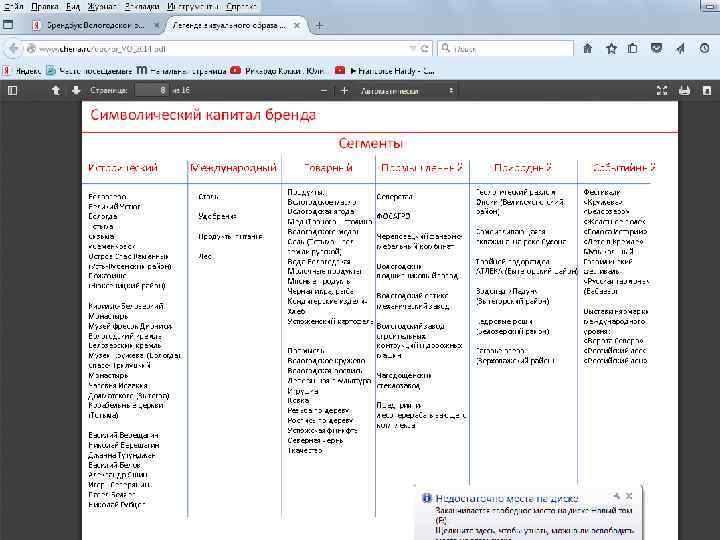
Task: Open the Francoise Hardy YouTube bookmark
Action: tap(385, 71)
